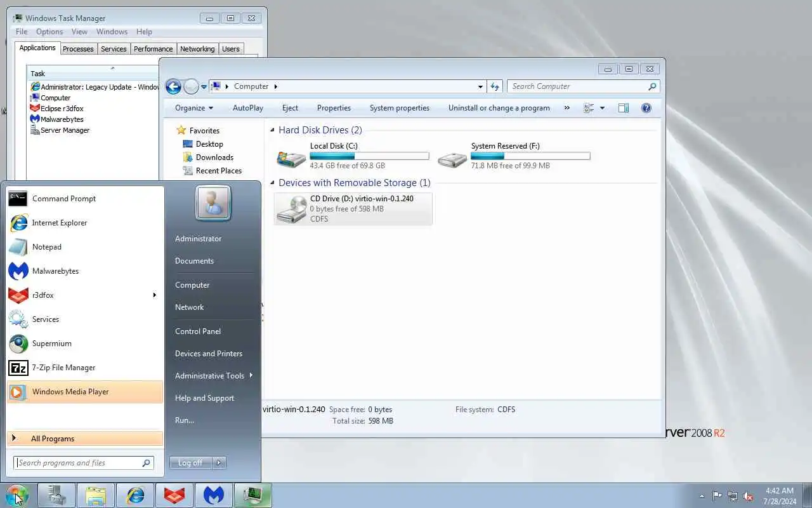Image resolution: width=812 pixels, height=508 pixels.
Task: Click Explorer Back navigation button
Action: click(x=173, y=86)
